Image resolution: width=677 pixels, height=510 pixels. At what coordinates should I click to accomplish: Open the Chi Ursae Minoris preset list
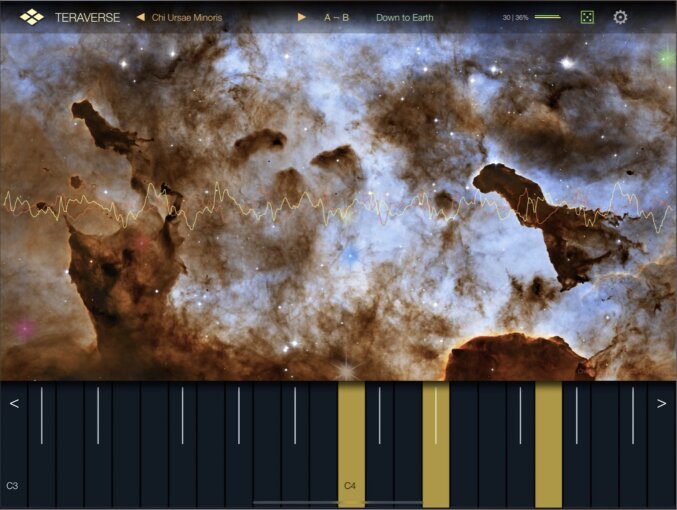pos(187,18)
